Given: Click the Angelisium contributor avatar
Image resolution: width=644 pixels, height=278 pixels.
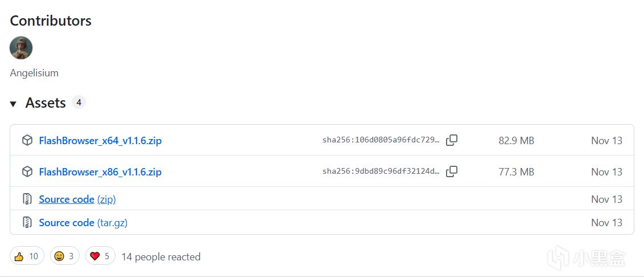Looking at the screenshot, I should (21, 48).
